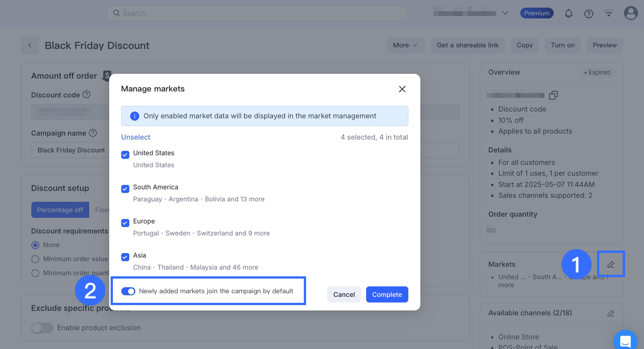Open the user profile avatar
Image resolution: width=644 pixels, height=349 pixels.
point(630,13)
